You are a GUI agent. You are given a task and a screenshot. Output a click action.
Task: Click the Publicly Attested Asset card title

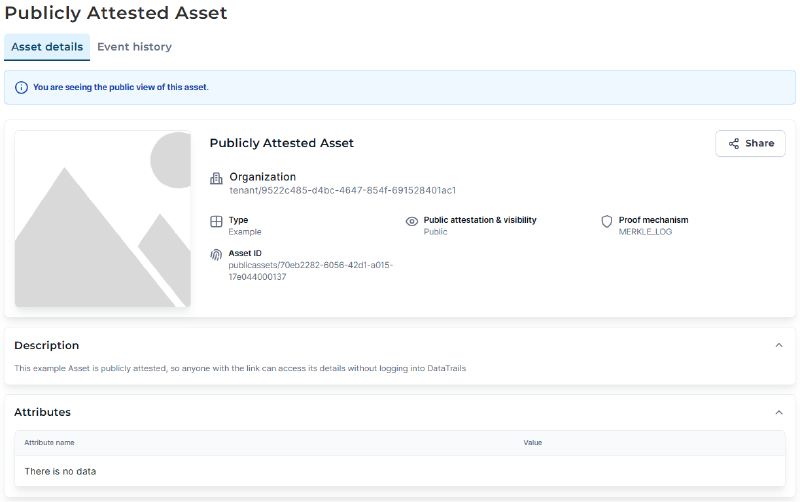pyautogui.click(x=281, y=143)
